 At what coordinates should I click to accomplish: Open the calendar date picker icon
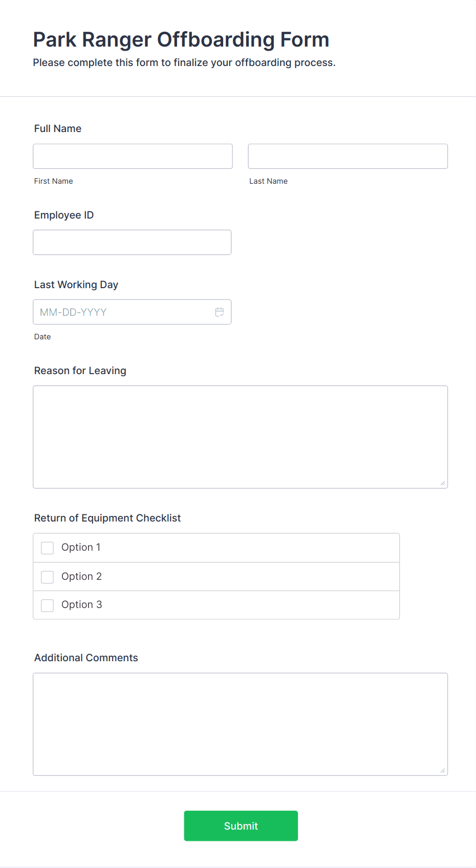[x=220, y=312]
